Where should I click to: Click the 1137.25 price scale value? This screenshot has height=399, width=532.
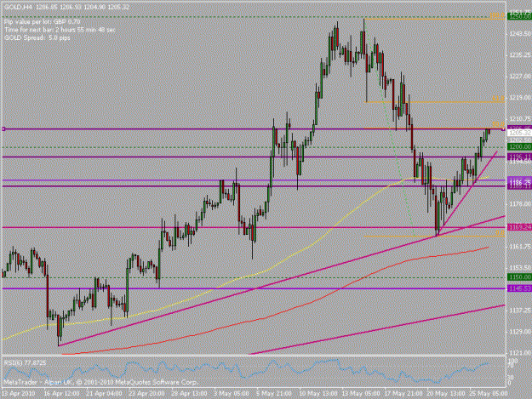click(520, 311)
